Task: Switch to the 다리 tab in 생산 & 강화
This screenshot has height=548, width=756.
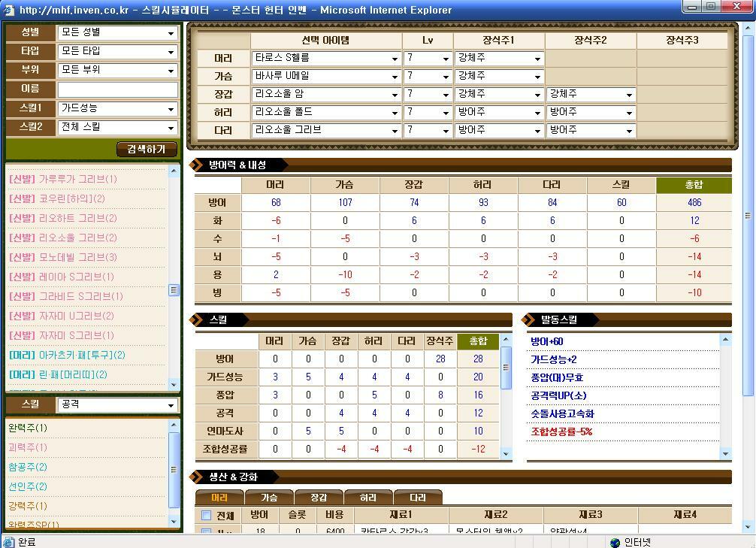Action: 419,497
